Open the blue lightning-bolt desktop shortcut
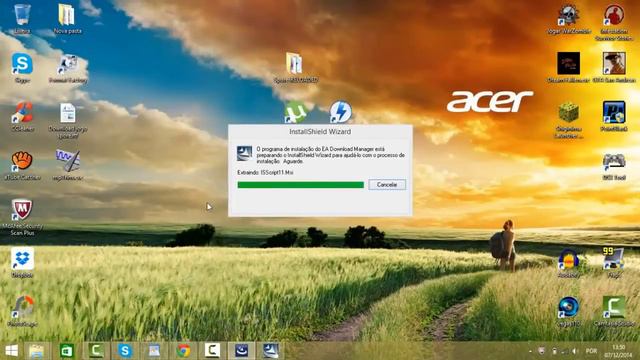Viewport: 640px width, 360px height. [x=340, y=112]
